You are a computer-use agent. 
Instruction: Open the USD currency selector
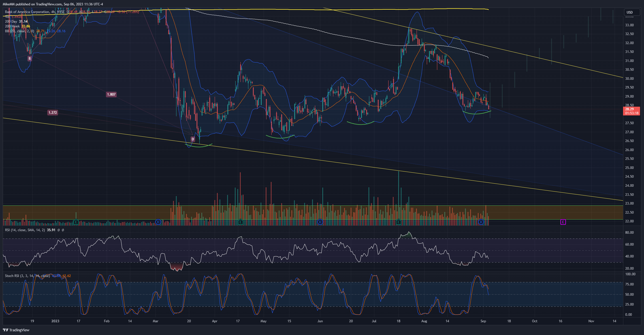click(x=632, y=12)
